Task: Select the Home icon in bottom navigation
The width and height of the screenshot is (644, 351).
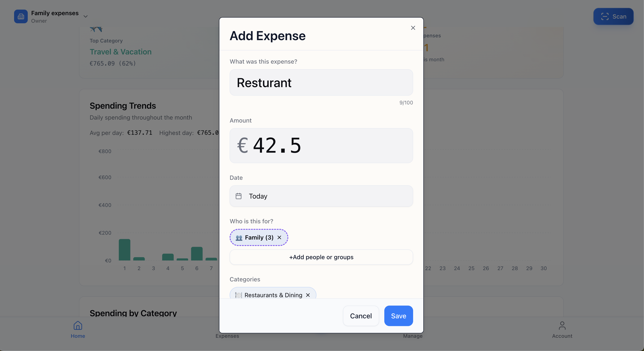Action: click(x=77, y=326)
